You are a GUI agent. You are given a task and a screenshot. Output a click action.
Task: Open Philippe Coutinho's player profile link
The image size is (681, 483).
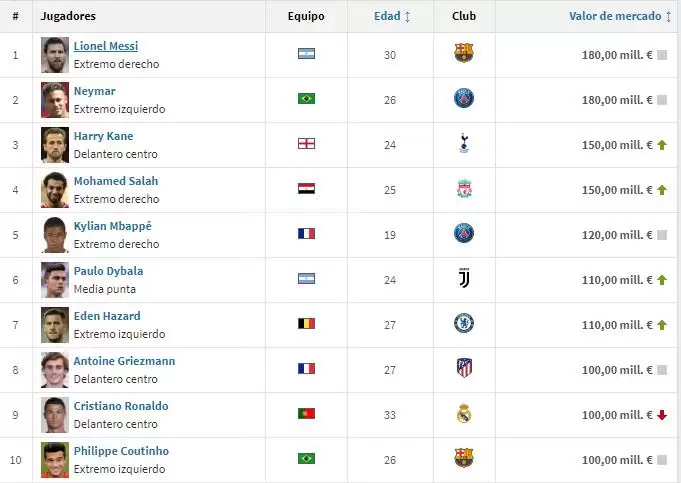coord(121,451)
